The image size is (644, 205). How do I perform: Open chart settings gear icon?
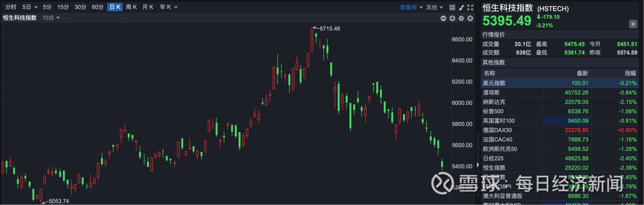point(461,18)
